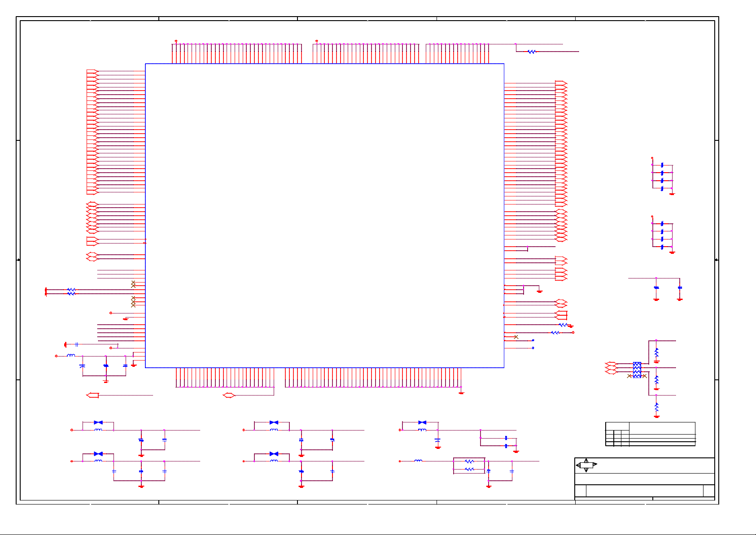
Task: Click the resistor symbol above the IC's top-right corner
Action: pyautogui.click(x=532, y=52)
